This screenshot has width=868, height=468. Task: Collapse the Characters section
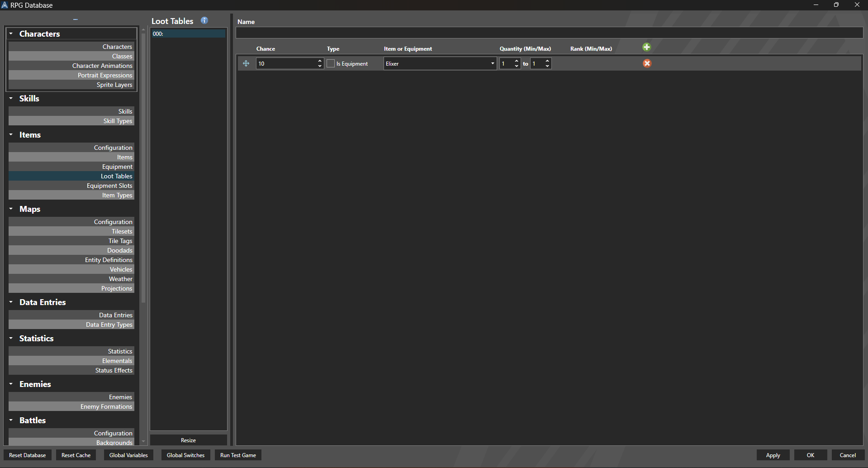click(11, 34)
